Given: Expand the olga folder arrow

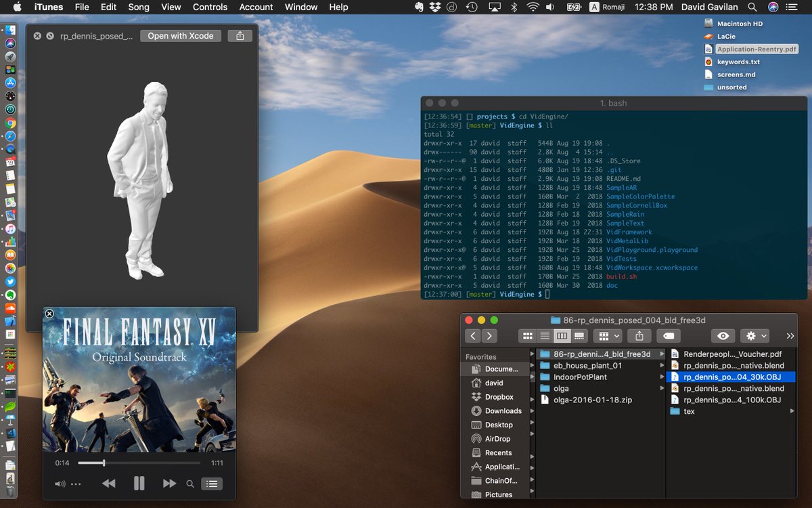Looking at the screenshot, I should pyautogui.click(x=662, y=389).
